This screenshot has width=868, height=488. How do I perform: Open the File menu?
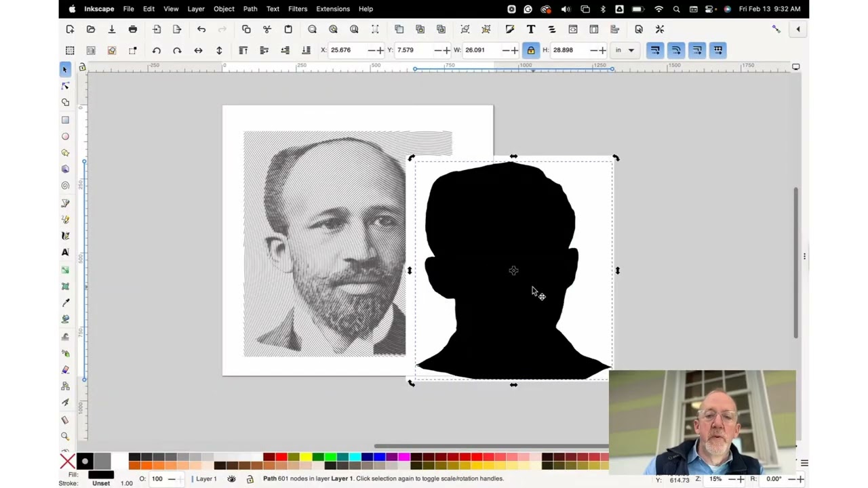128,9
